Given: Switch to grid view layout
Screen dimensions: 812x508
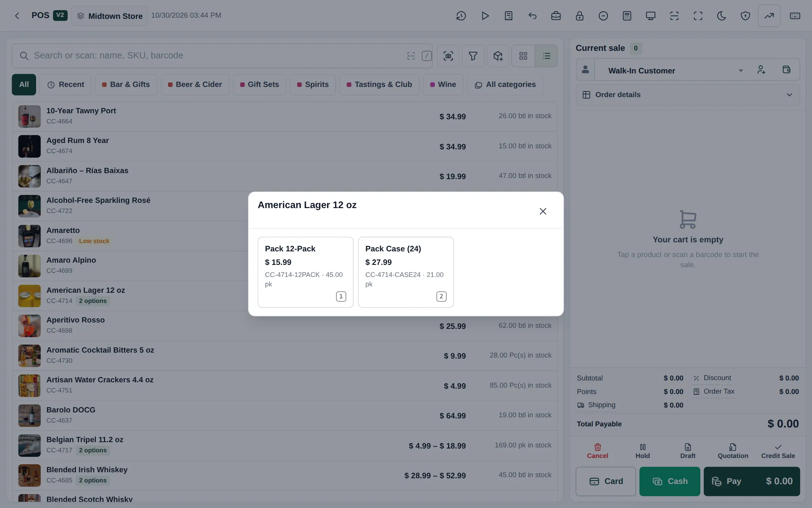Looking at the screenshot, I should 523,56.
